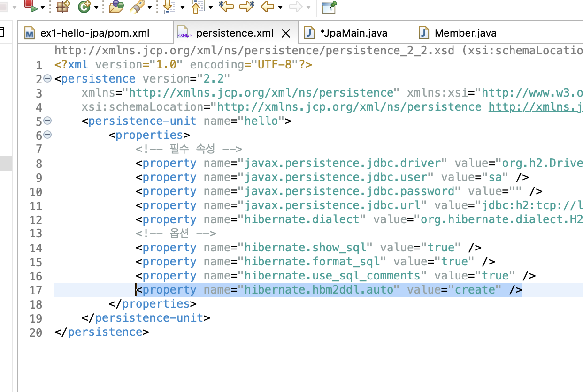583x392 pixels.
Task: Click the xmlns persistence namespace URL on line 3
Action: [261, 93]
